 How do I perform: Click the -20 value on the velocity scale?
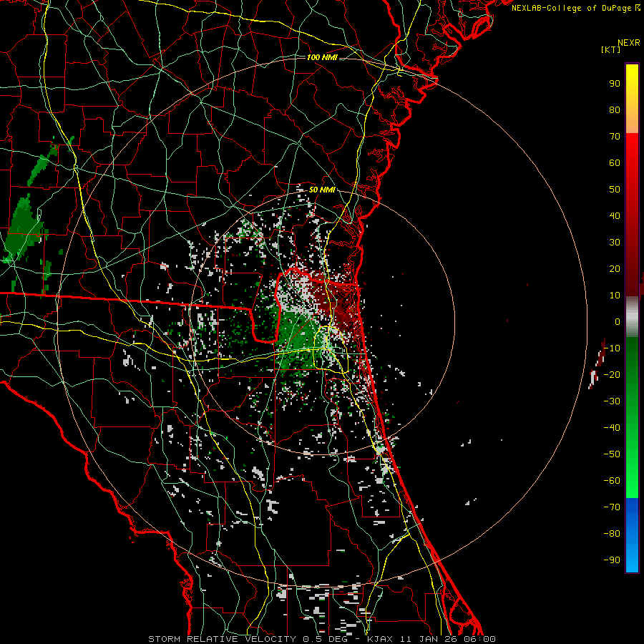[612, 375]
